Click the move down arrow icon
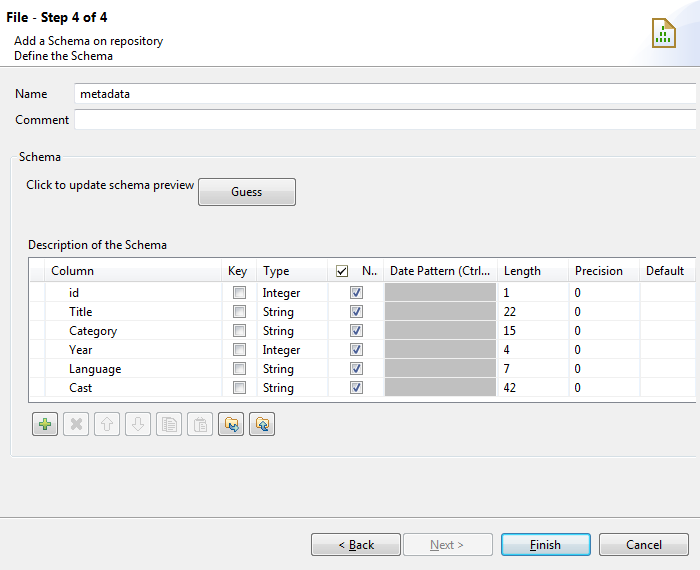This screenshot has width=700, height=570. tap(138, 425)
